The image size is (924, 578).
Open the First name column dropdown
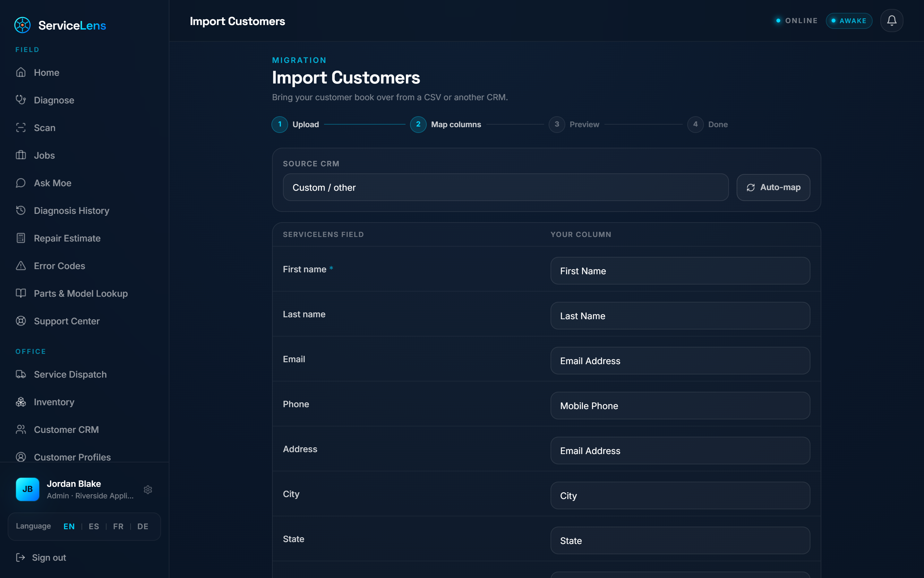tap(680, 271)
